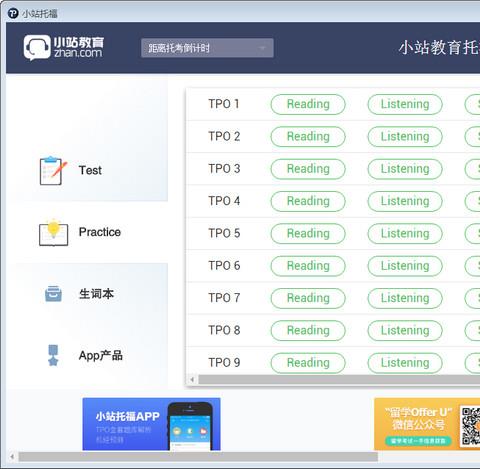This screenshot has height=469, width=480.
Task: Click the Practice lightbulb icon
Action: [x=53, y=232]
